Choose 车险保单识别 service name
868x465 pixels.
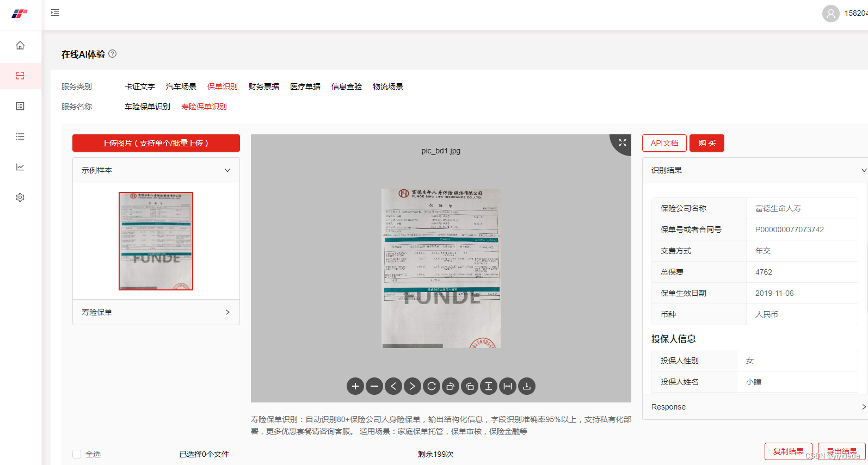(x=147, y=107)
